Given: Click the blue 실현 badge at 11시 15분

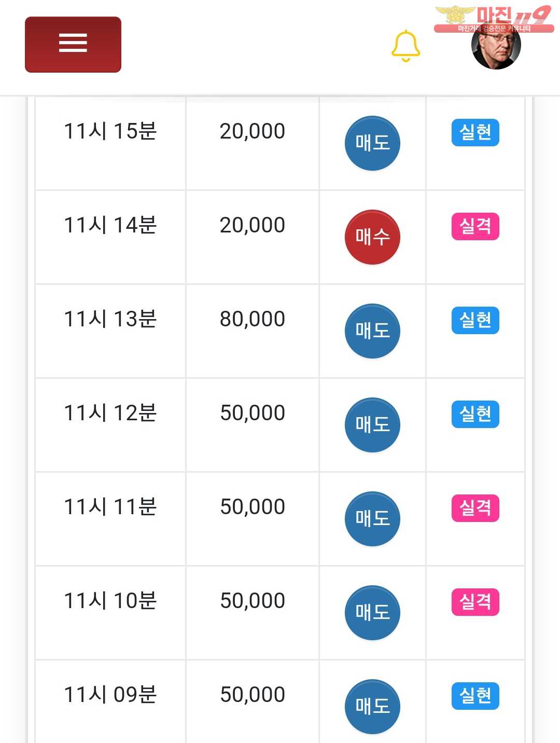Looking at the screenshot, I should (475, 133).
